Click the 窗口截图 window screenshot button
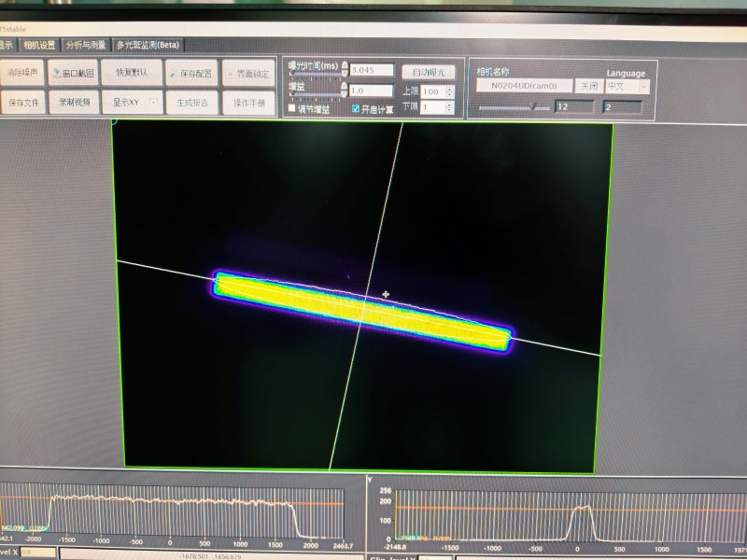This screenshot has height=560, width=747. 73,73
